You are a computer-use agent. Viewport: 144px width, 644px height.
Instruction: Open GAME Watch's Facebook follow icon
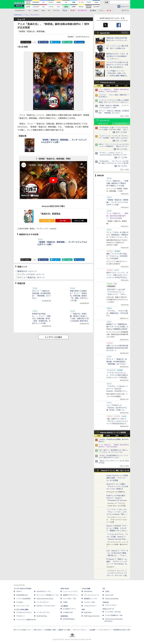pos(119,25)
